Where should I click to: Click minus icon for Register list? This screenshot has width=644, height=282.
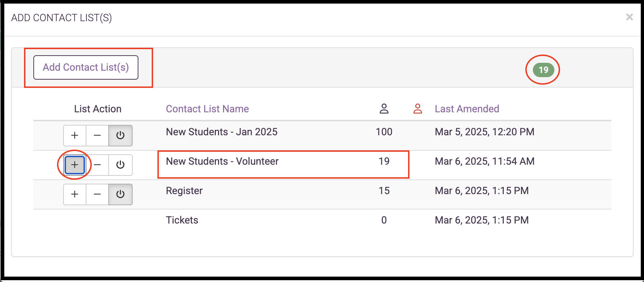[97, 194]
